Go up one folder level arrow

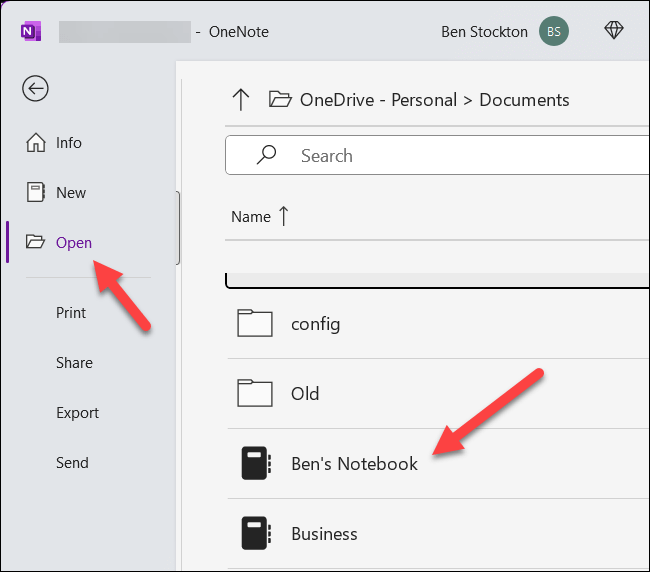[x=240, y=99]
